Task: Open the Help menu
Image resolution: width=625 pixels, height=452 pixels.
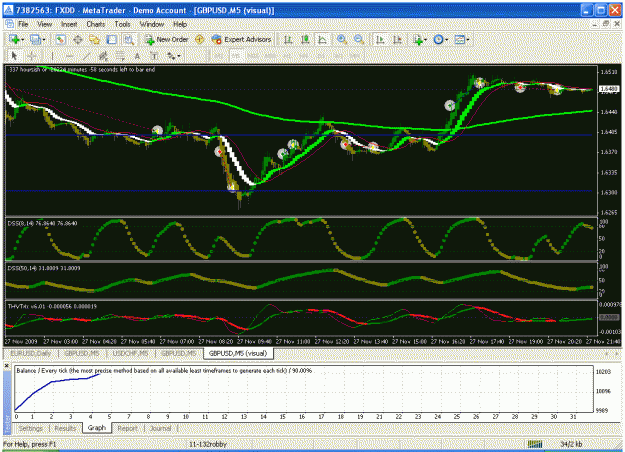Action: [180, 24]
